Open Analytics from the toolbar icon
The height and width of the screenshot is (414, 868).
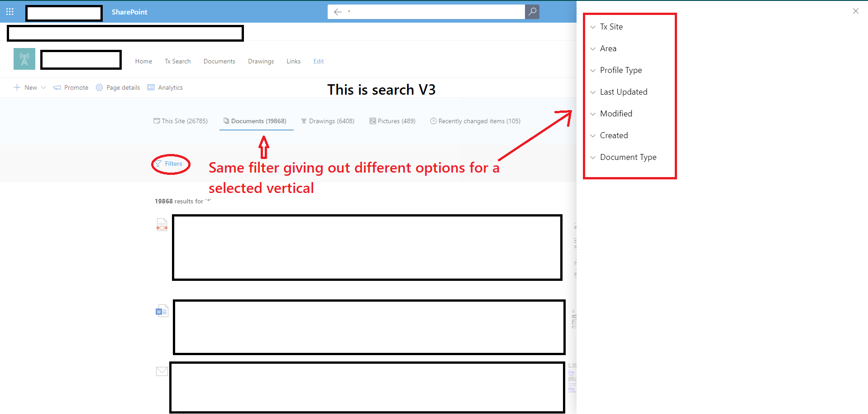[151, 87]
